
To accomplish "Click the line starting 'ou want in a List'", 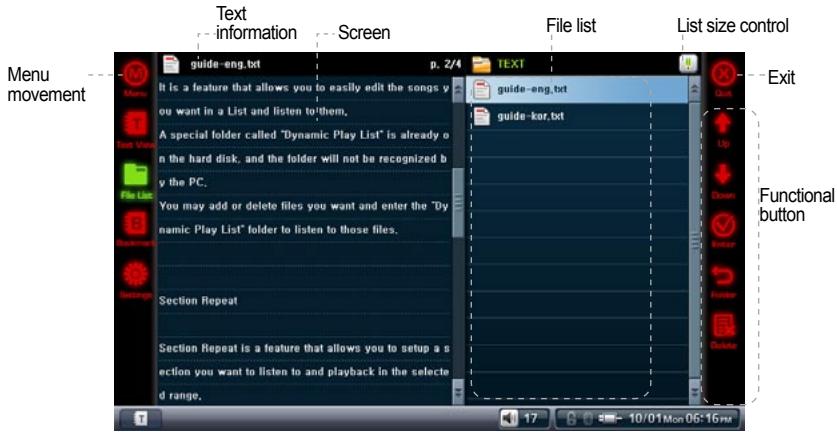I will click(x=253, y=112).
